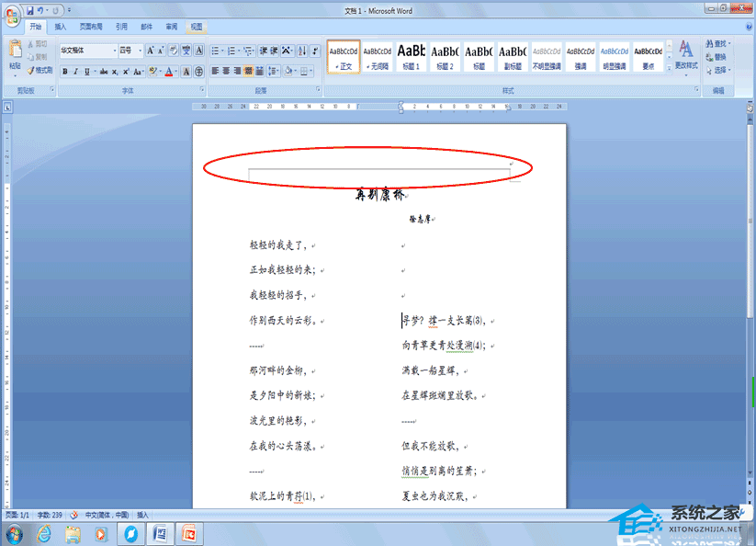The height and width of the screenshot is (546, 756).
Task: Click Save in quick access toolbar
Action: pos(30,10)
